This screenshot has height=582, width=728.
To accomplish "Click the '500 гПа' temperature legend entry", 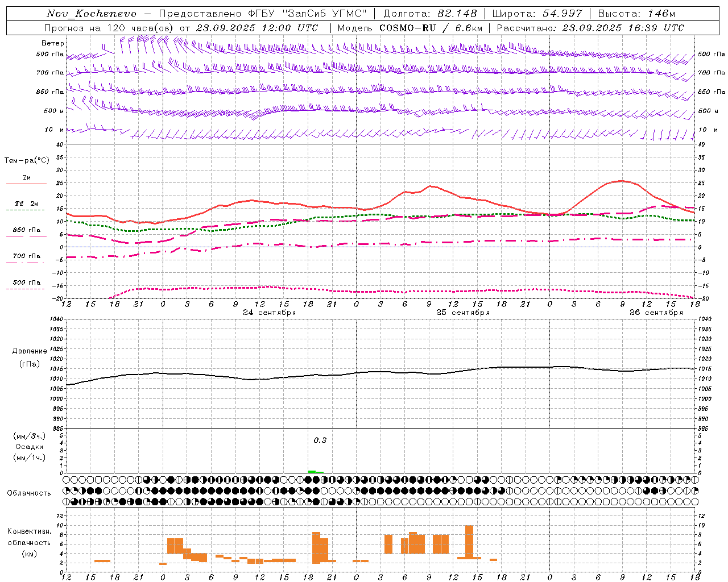I will 27,282.
